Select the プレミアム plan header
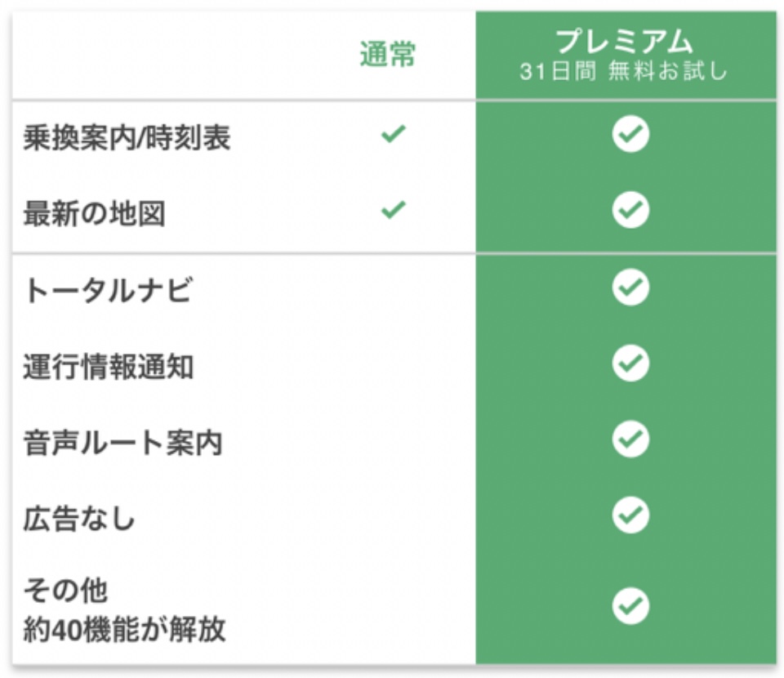784x678 pixels. tap(625, 41)
